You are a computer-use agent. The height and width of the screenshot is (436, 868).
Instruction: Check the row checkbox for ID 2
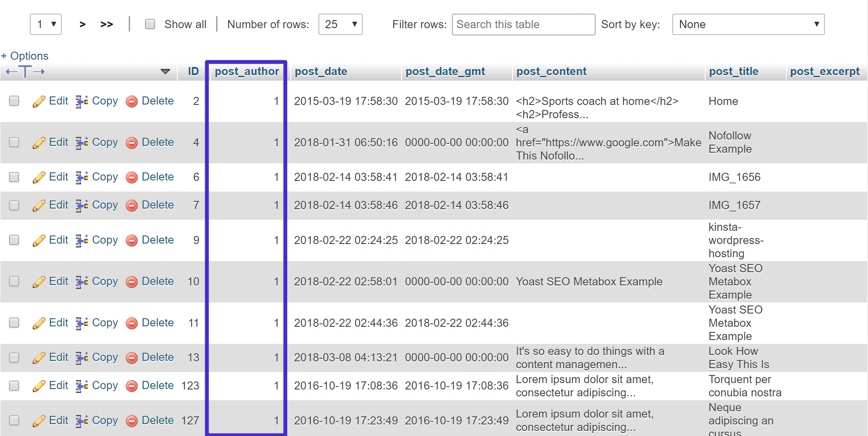[14, 101]
